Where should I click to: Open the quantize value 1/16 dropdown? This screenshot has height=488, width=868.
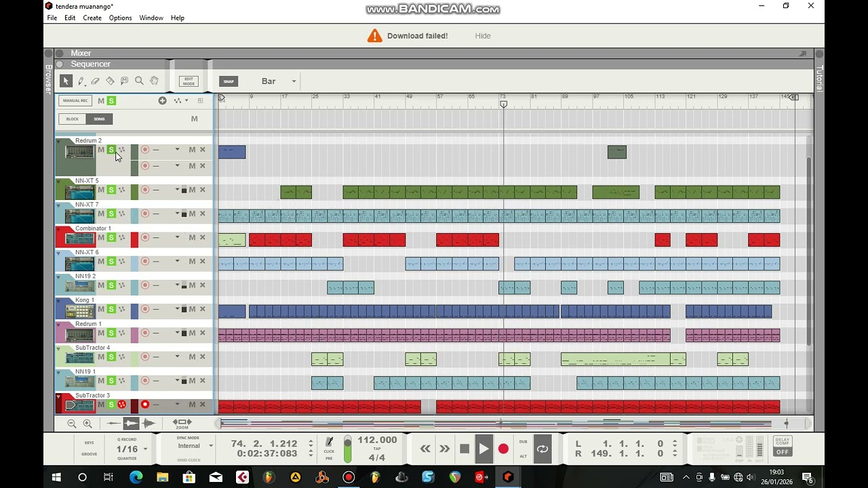click(x=145, y=449)
